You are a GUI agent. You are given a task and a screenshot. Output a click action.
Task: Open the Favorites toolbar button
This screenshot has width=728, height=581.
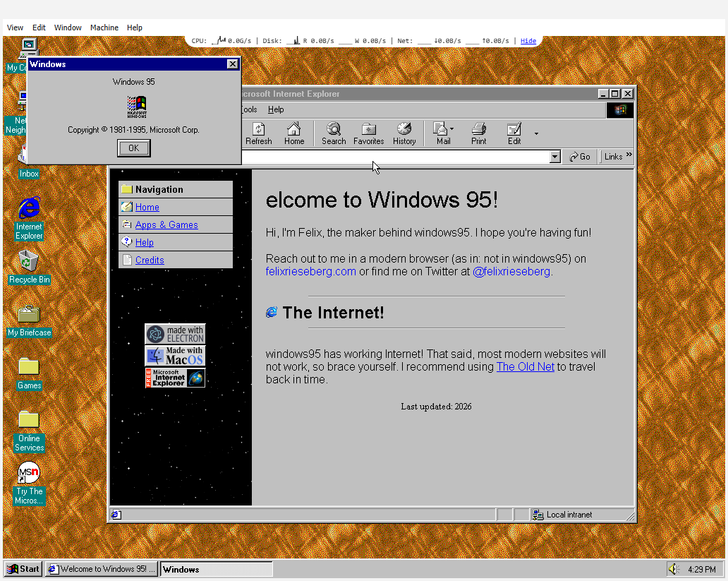click(x=369, y=133)
